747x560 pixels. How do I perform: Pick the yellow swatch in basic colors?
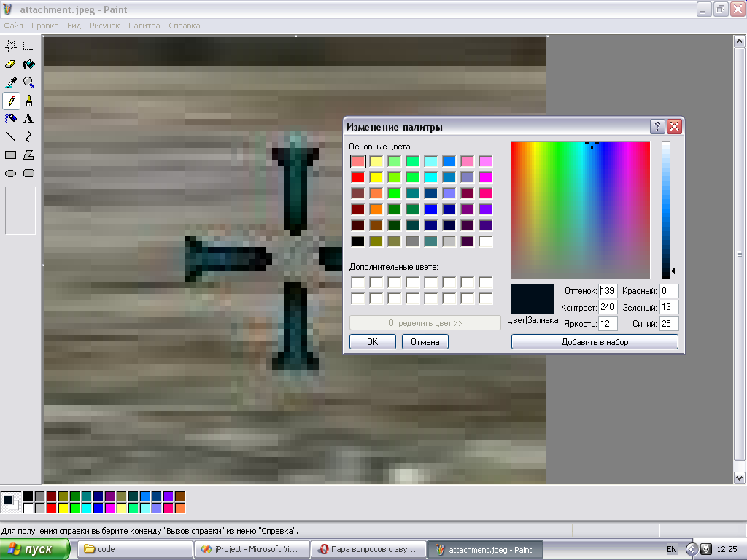376,177
